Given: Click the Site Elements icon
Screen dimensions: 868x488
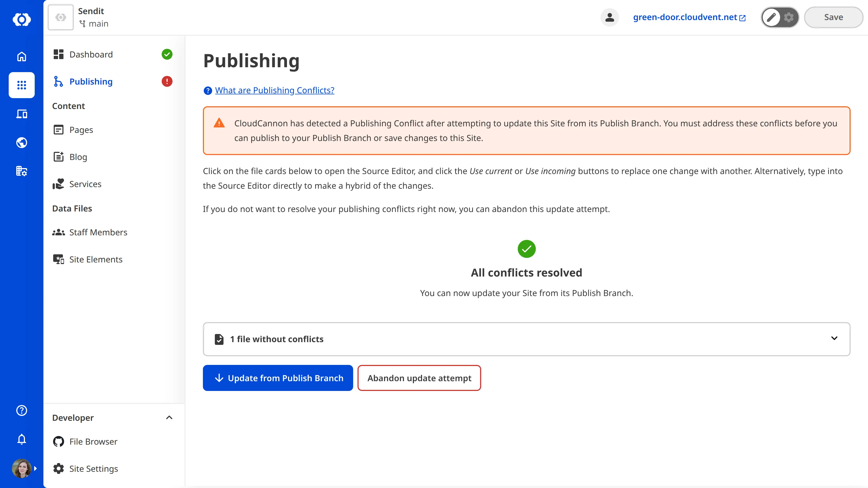Looking at the screenshot, I should [x=58, y=259].
